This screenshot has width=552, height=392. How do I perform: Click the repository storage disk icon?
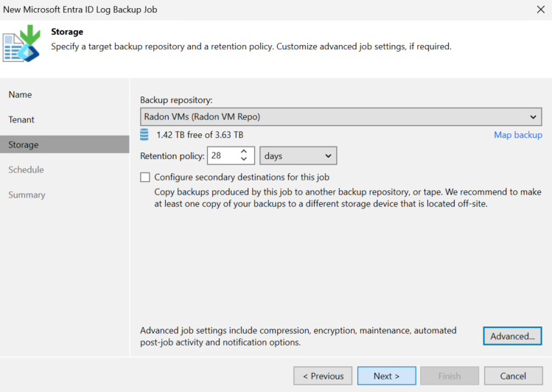tap(144, 135)
